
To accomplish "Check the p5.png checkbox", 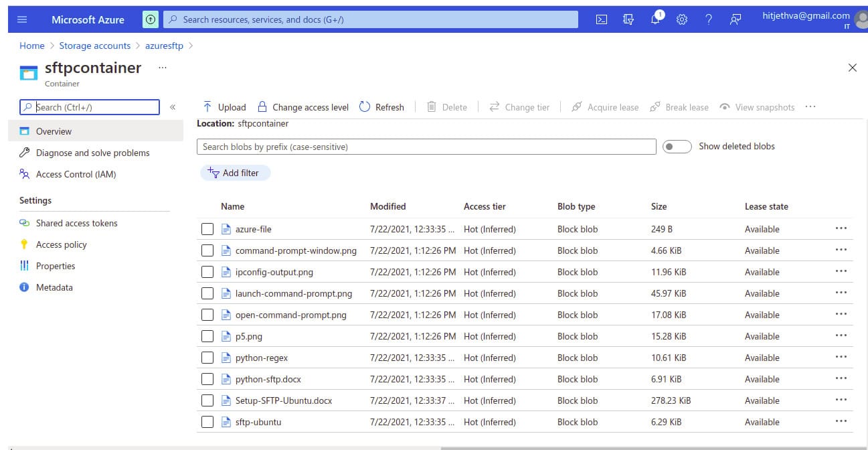I will tap(207, 336).
